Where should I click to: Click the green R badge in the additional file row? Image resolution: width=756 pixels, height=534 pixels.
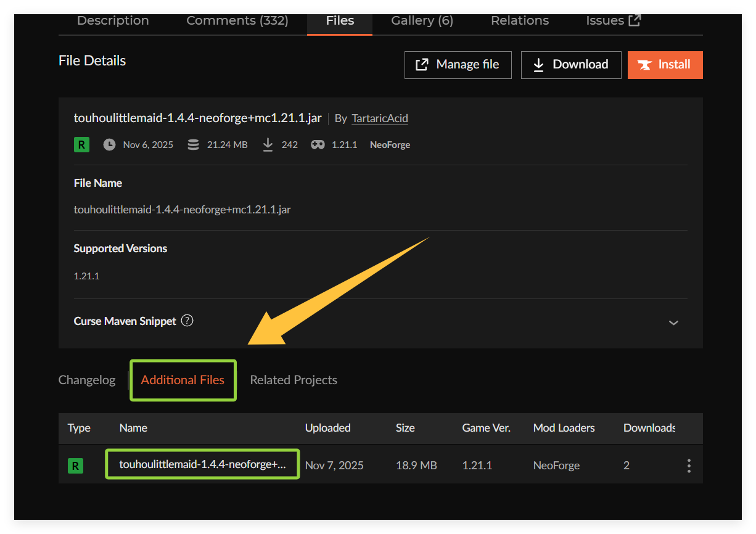pyautogui.click(x=75, y=466)
